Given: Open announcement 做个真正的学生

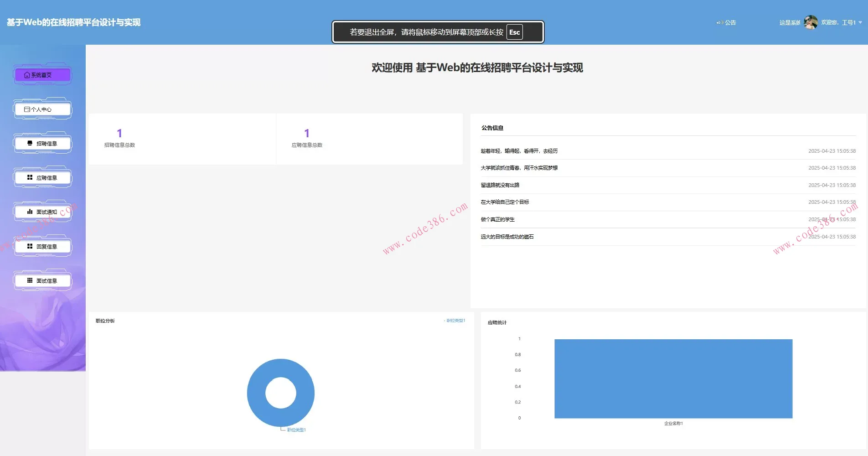Looking at the screenshot, I should click(x=497, y=219).
